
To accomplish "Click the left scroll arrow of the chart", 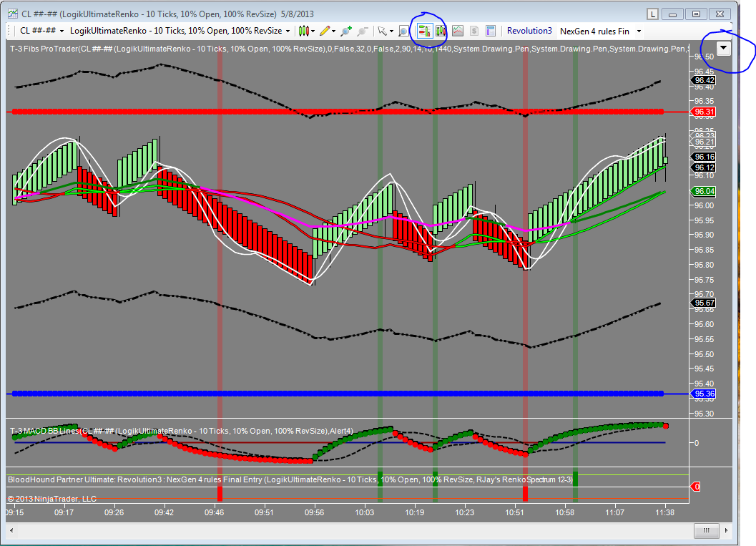I will (11, 530).
